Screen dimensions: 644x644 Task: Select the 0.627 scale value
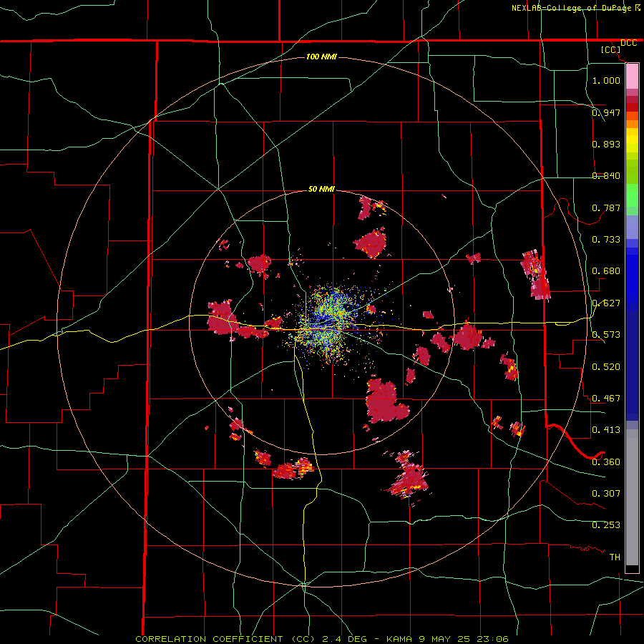(606, 303)
